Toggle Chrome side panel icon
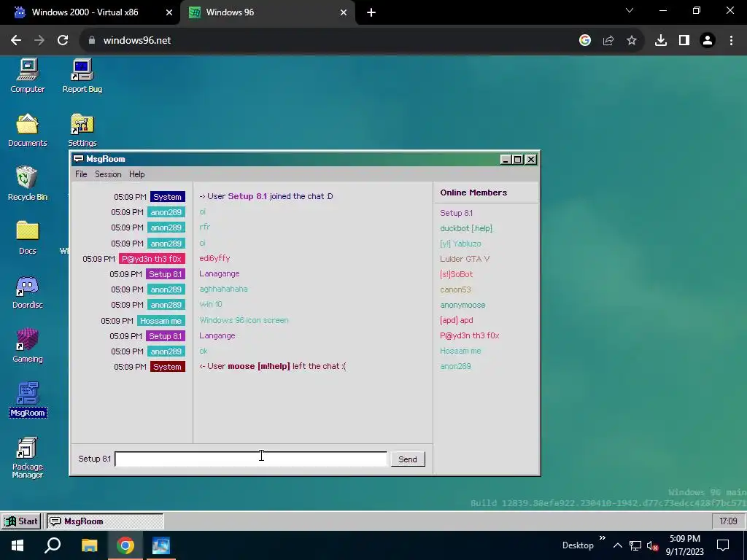This screenshot has height=560, width=747. point(684,41)
